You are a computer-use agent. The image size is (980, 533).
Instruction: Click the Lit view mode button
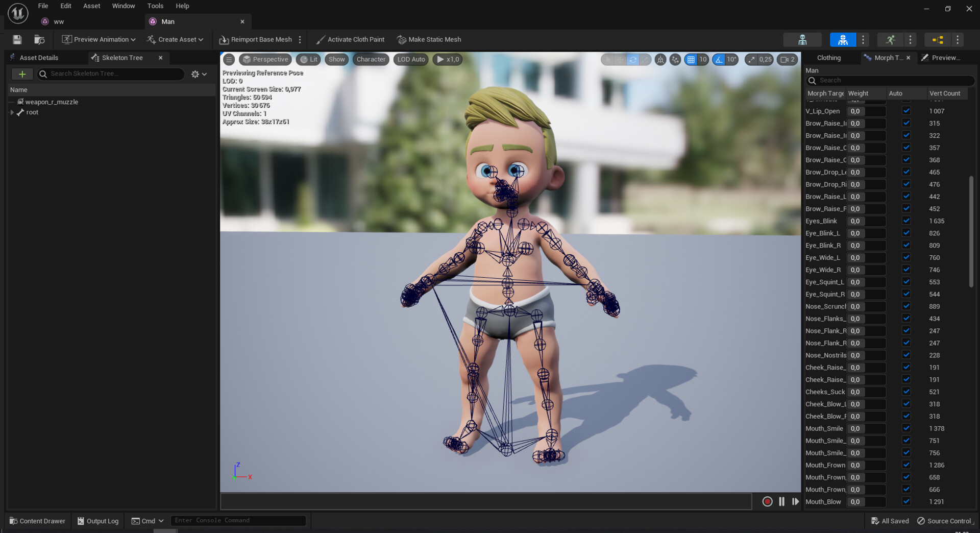tap(308, 59)
